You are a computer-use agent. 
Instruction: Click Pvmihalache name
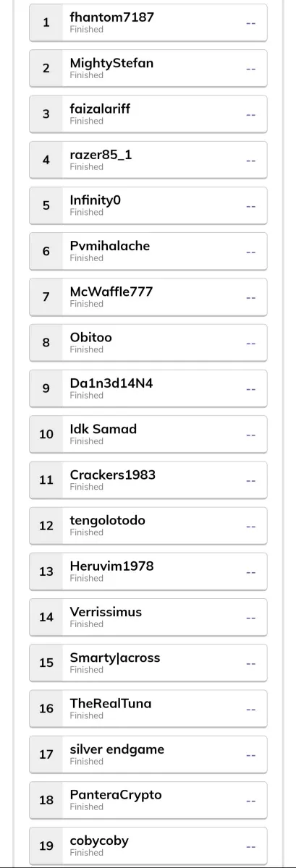coord(110,246)
